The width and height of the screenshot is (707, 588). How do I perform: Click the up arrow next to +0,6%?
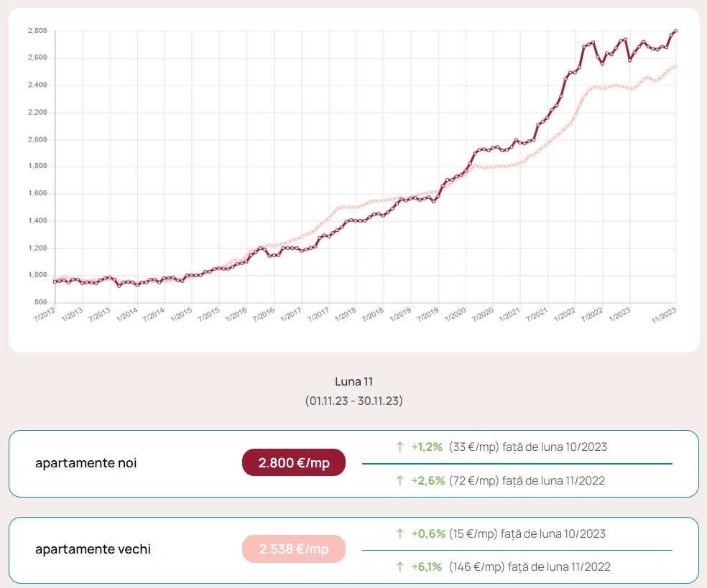[x=400, y=533]
